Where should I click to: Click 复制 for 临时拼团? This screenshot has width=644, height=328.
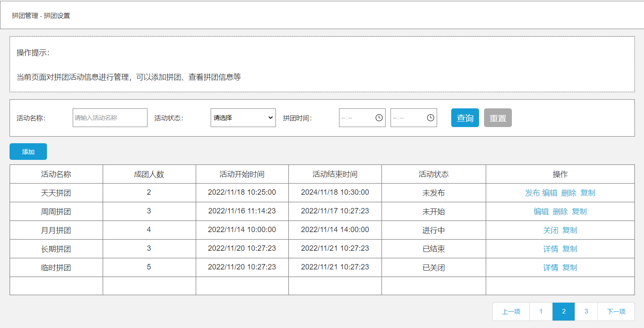pyautogui.click(x=570, y=267)
